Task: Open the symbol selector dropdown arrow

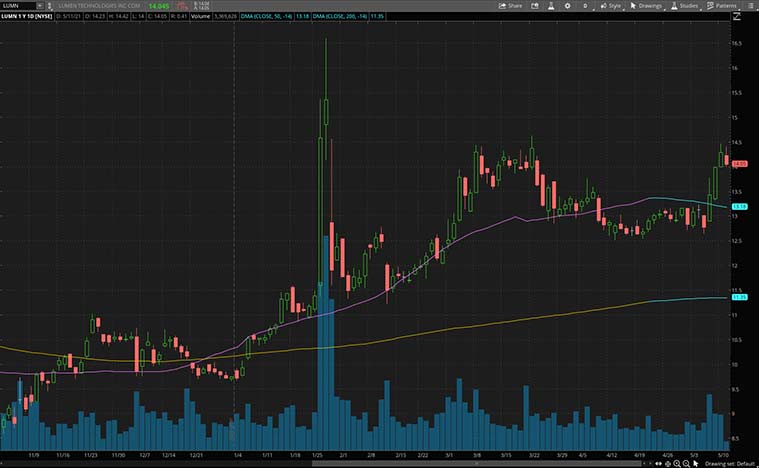Action: 38,5
